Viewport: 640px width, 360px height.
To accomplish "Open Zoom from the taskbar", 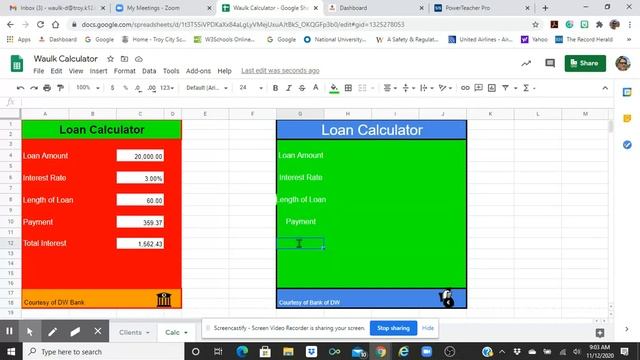I will pyautogui.click(x=427, y=351).
